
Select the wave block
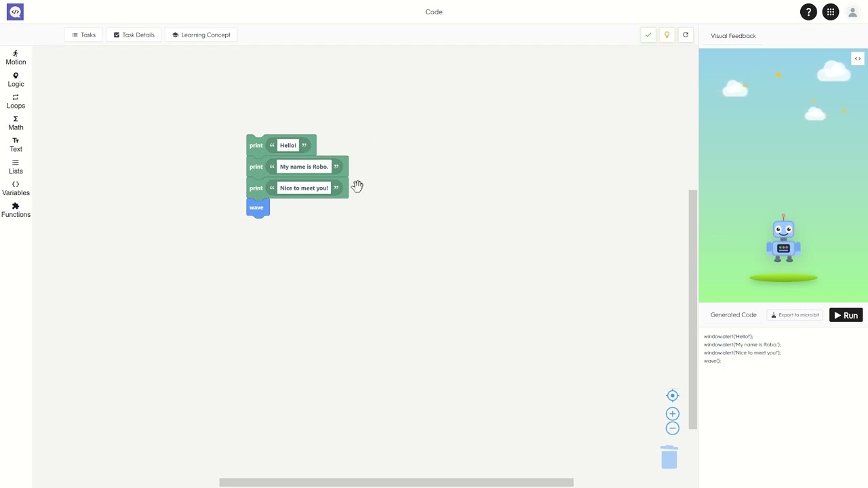pos(257,207)
